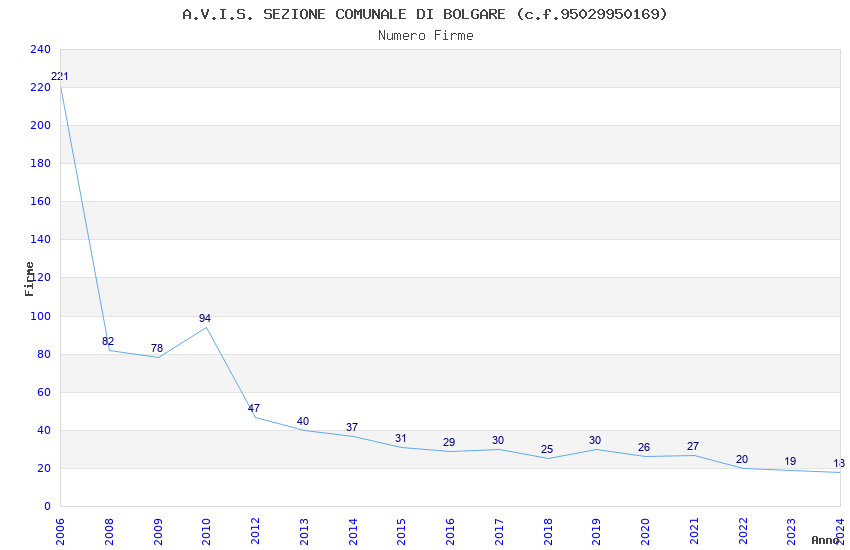The height and width of the screenshot is (550, 850).
Task: Click the x-axis year label 2008
Action: point(109,532)
